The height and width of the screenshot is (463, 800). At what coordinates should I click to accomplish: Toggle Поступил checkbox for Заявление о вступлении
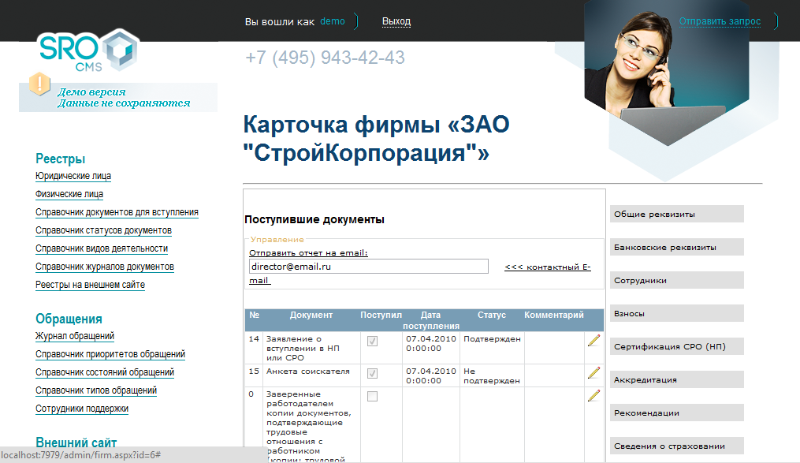tap(373, 341)
